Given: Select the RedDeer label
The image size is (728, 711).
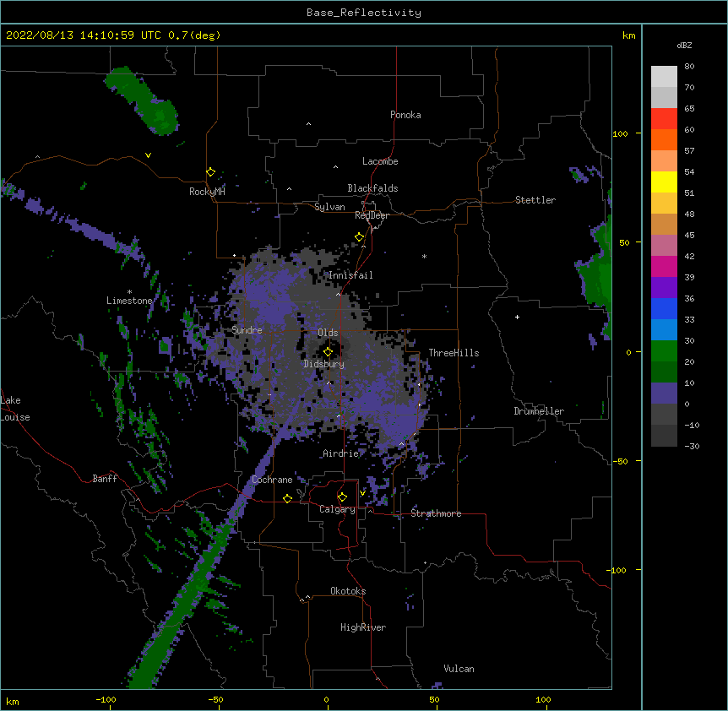Looking at the screenshot, I should tap(372, 215).
